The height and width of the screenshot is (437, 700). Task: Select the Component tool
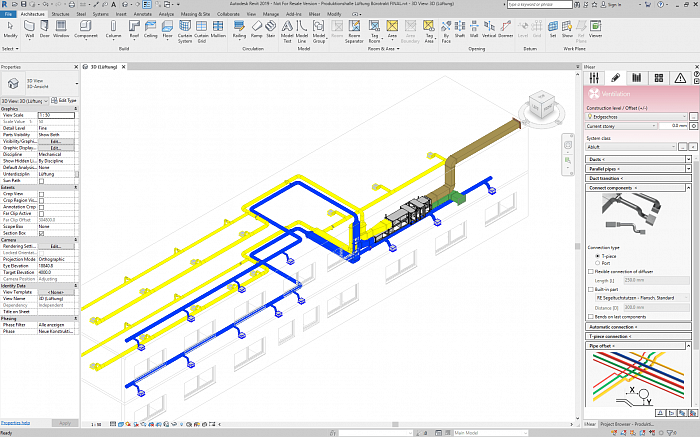[x=86, y=29]
